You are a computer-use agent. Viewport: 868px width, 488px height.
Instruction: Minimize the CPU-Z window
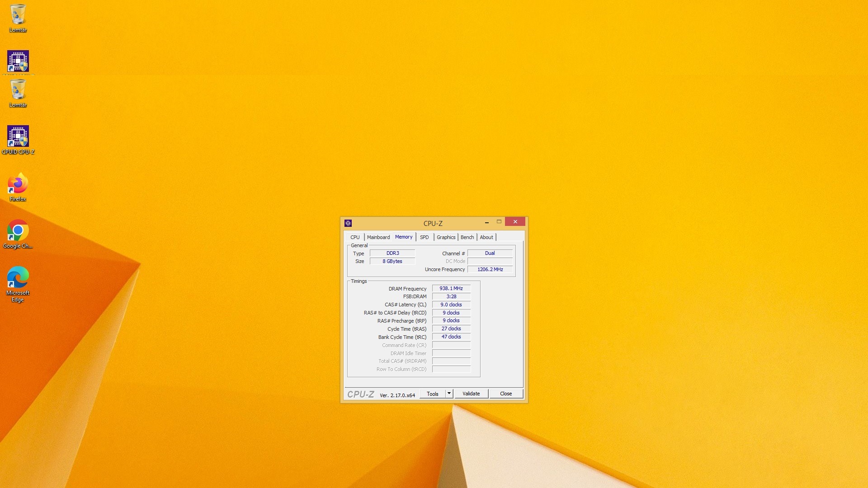(487, 222)
